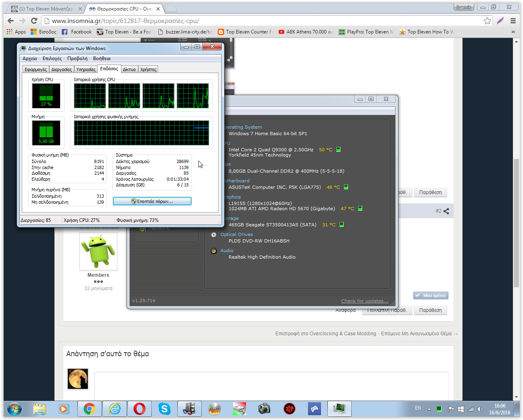Open PlayPro: Top Eleven bookmark

click(x=366, y=32)
